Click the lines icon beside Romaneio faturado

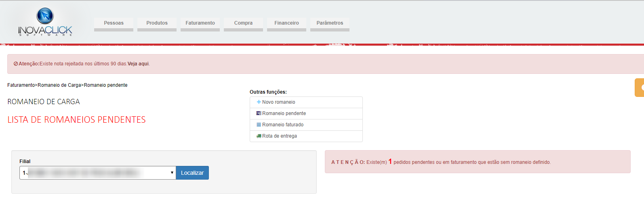(259, 125)
